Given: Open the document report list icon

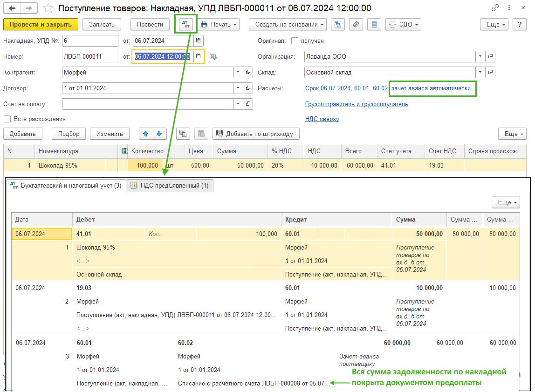Looking at the screenshot, I should (374, 24).
